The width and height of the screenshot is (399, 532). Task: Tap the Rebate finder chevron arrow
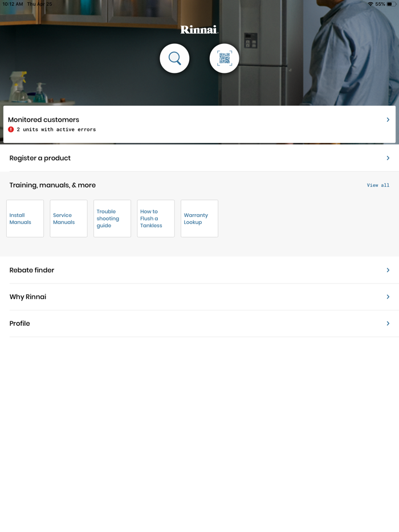388,270
